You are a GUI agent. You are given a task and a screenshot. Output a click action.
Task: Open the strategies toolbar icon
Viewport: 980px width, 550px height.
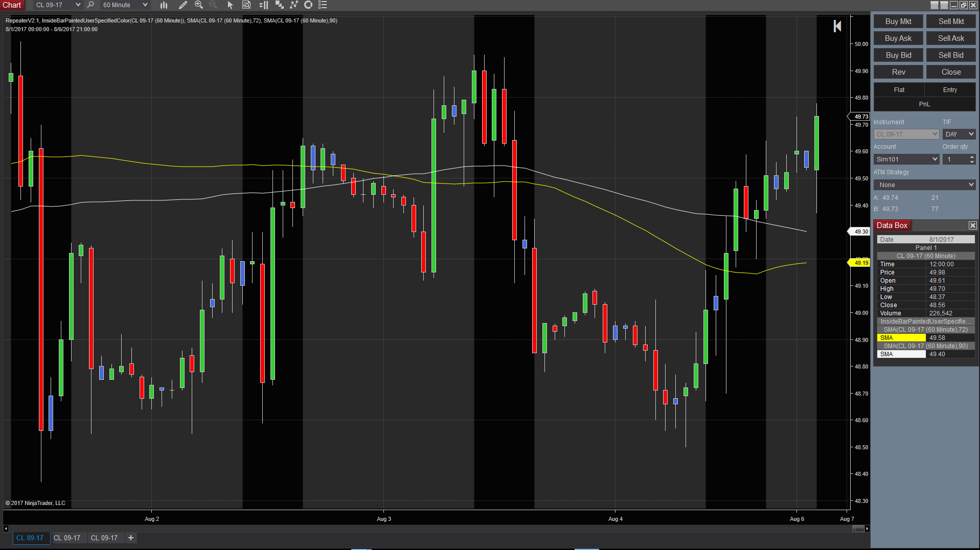280,5
